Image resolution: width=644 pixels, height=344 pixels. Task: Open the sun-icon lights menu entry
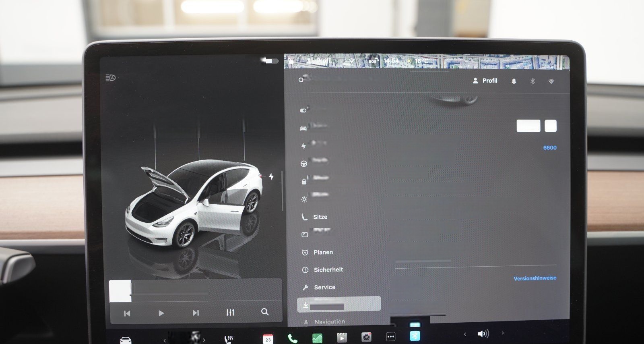click(x=304, y=199)
